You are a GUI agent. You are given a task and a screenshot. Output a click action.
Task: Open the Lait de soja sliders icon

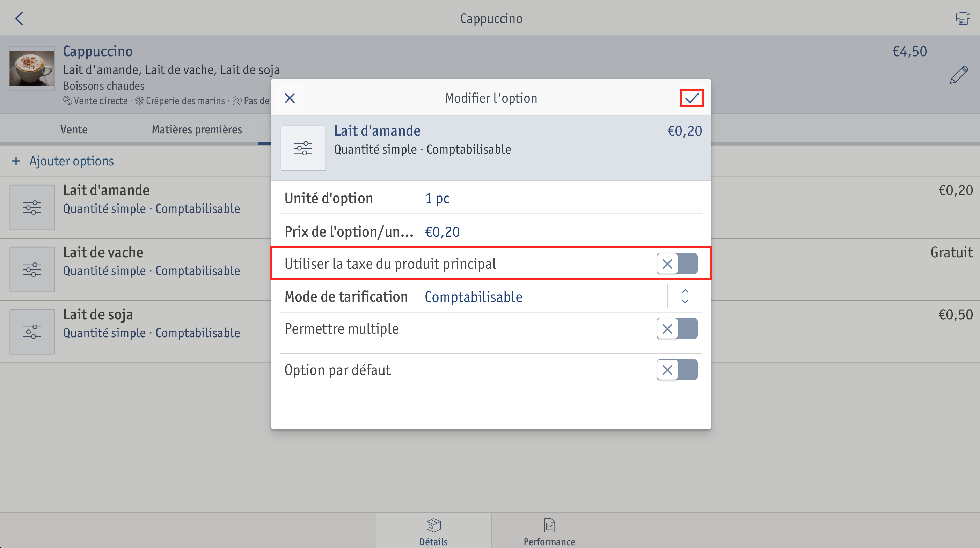(x=32, y=332)
